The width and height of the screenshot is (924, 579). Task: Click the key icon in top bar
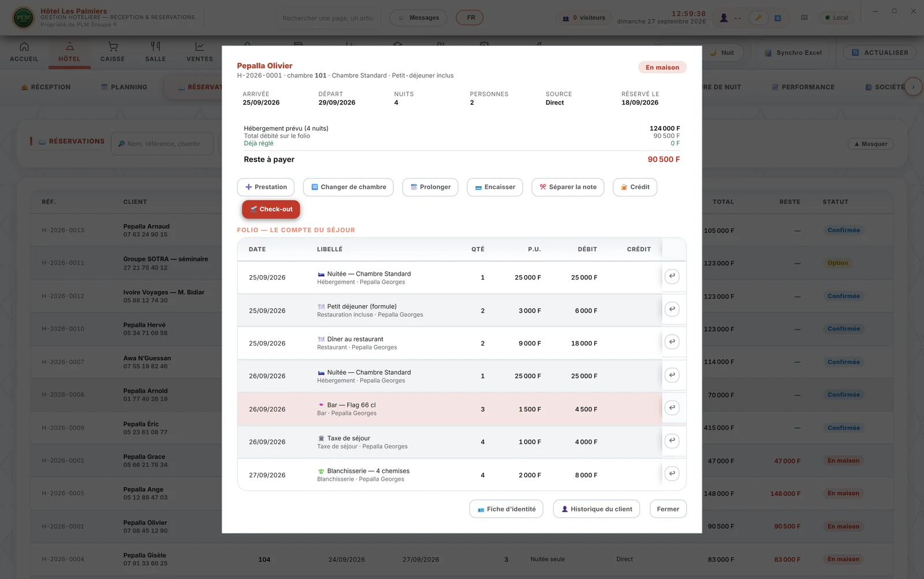click(758, 18)
